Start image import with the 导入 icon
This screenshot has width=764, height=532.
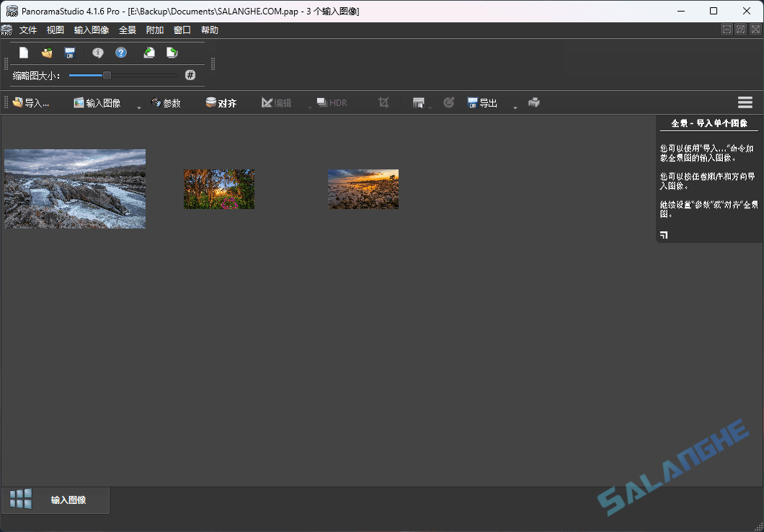(32, 102)
